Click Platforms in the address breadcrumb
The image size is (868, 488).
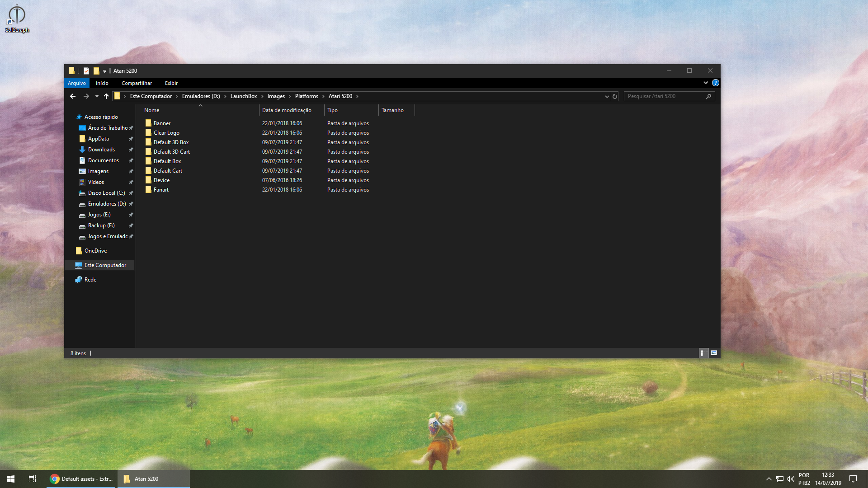tap(307, 96)
